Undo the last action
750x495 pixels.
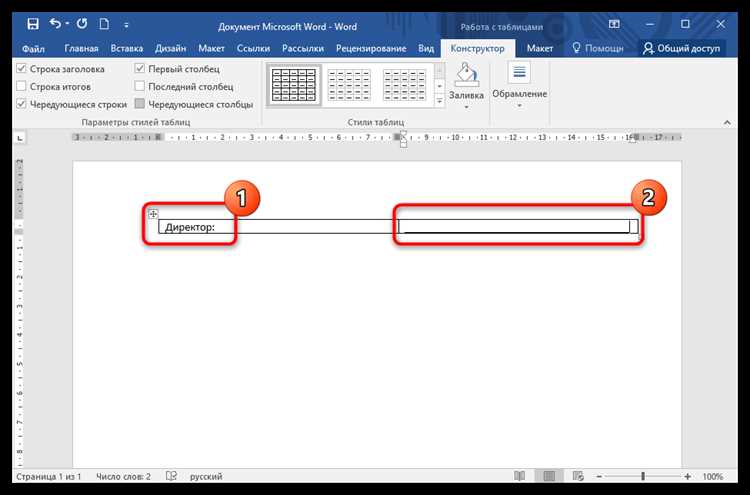point(55,23)
